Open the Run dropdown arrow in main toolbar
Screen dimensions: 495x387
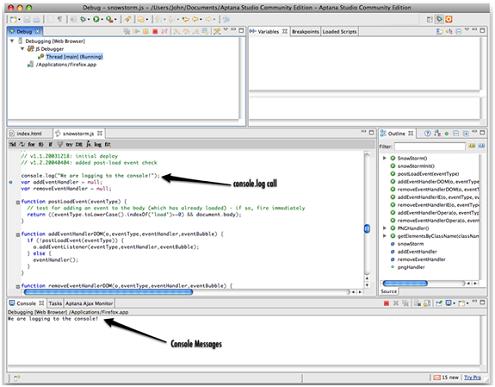pyautogui.click(x=102, y=20)
